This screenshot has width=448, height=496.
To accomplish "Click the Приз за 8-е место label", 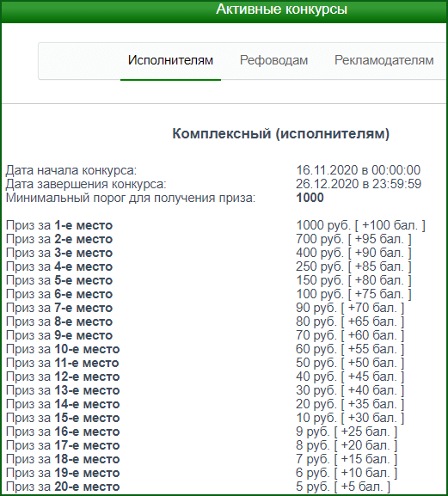I will tap(59, 321).
